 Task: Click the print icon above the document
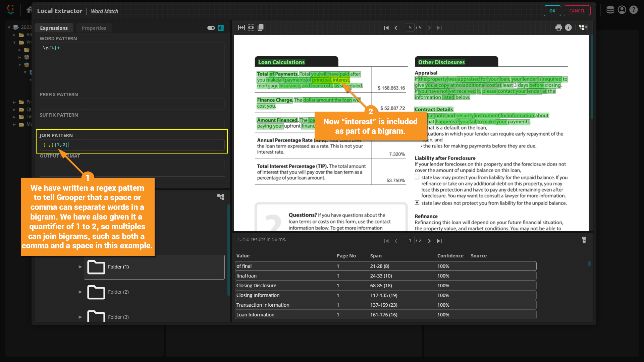point(558,27)
